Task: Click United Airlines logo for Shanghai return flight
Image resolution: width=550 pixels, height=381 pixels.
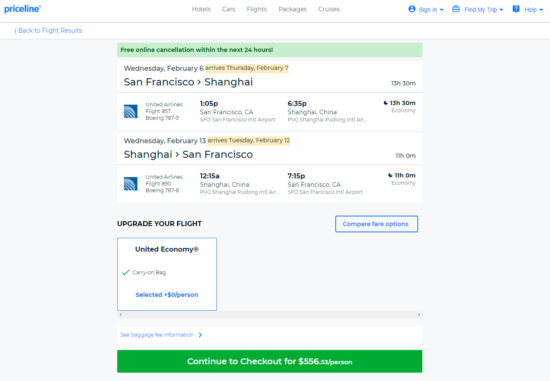Action: [x=130, y=184]
